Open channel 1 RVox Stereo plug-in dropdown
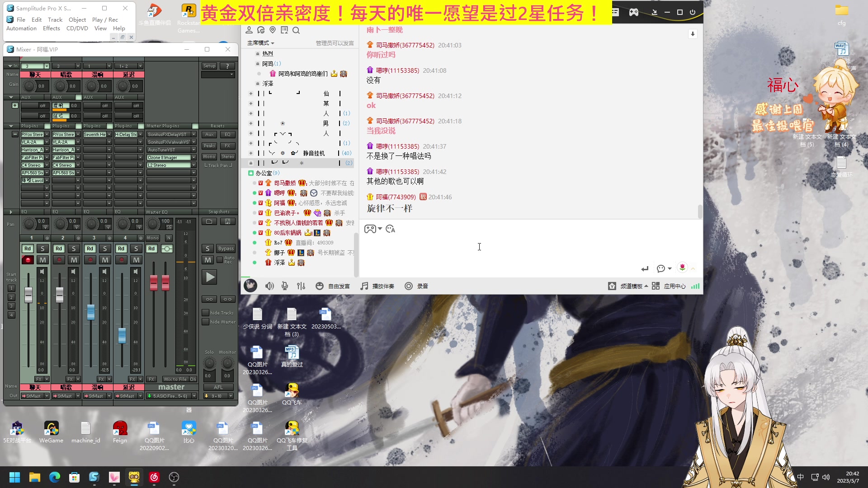868x488 pixels. coord(47,134)
